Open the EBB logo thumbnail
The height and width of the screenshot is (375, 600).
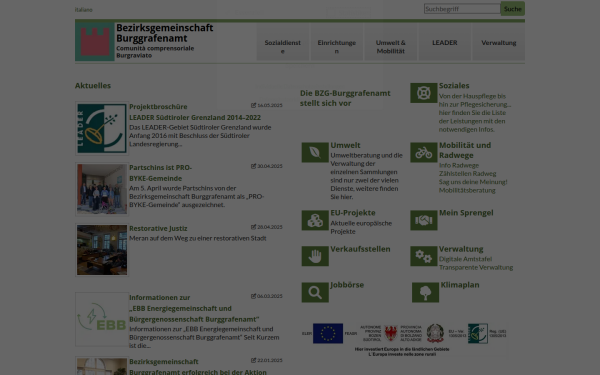point(102,319)
